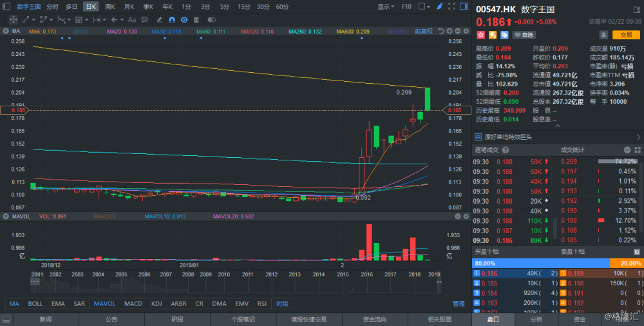Select the magnet snap drawing tool

(x=171, y=20)
